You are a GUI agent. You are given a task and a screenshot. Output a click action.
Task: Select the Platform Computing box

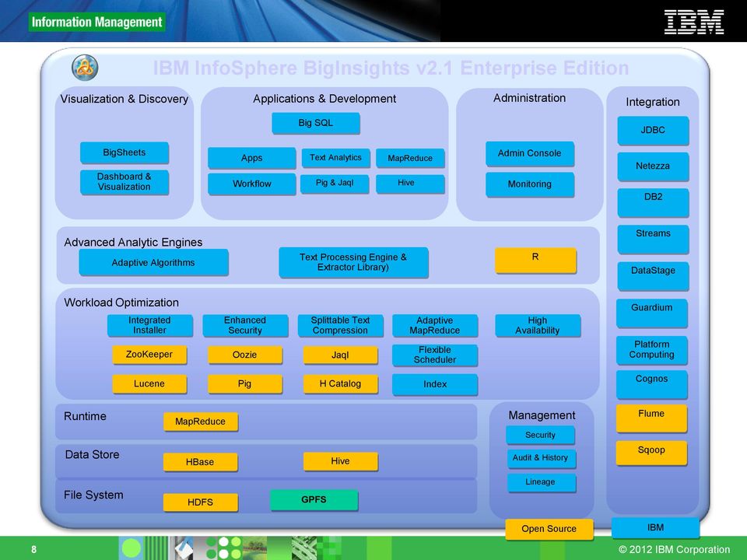click(652, 350)
